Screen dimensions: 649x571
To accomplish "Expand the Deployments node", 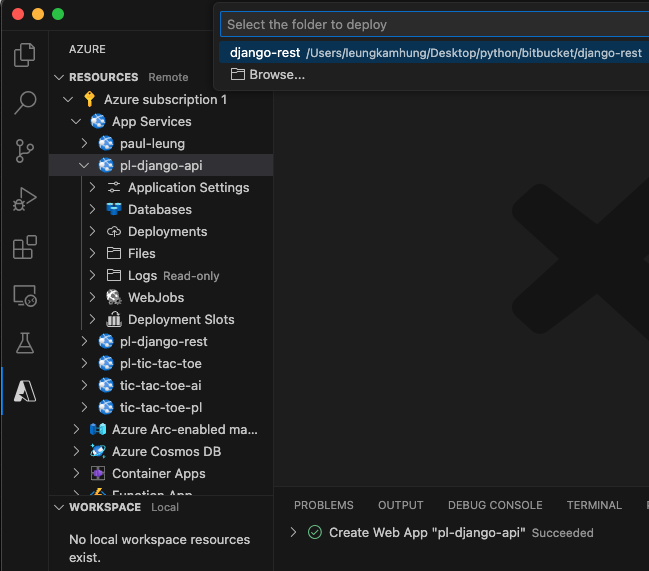I will tap(92, 231).
